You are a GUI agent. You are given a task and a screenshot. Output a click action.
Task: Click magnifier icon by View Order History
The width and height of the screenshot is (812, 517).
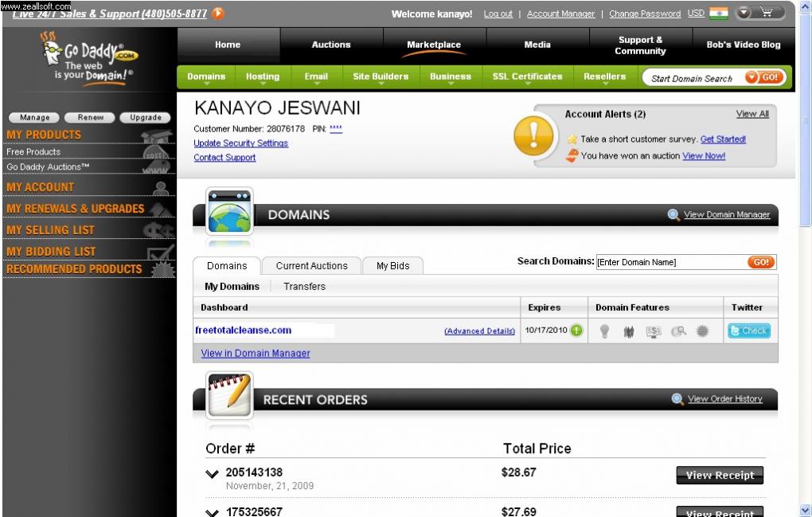pos(677,399)
